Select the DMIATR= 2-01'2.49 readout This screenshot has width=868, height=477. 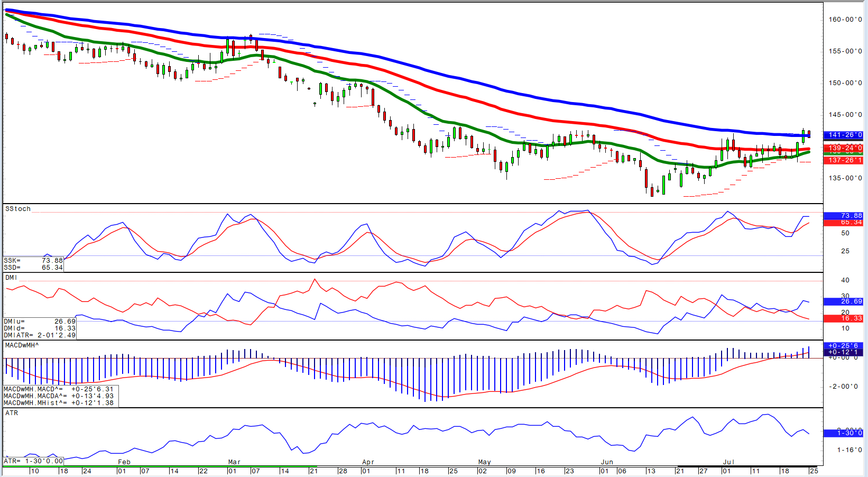pos(40,335)
